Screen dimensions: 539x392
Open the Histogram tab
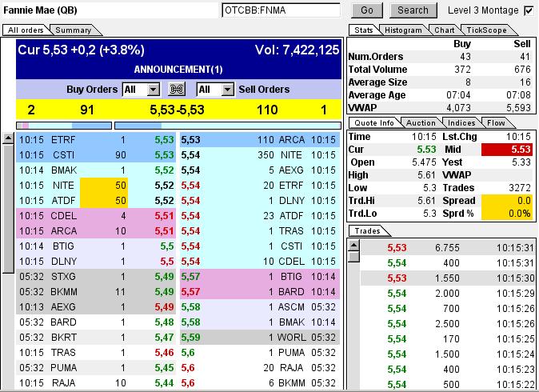403,30
